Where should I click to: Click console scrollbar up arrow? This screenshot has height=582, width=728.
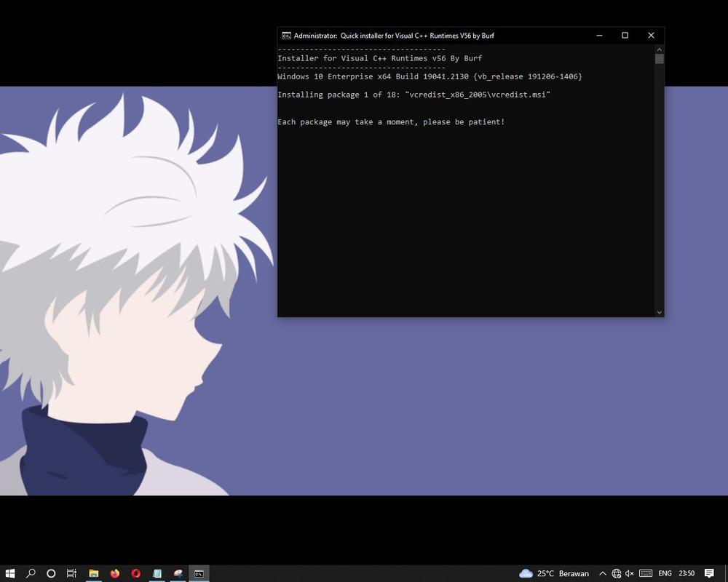click(x=660, y=49)
